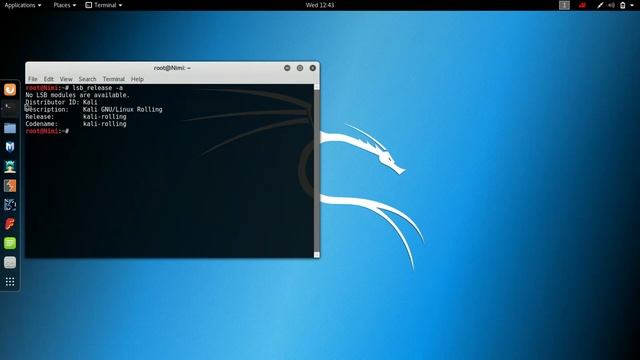Image resolution: width=640 pixels, height=360 pixels.
Task: Click the terminal scrollbar down arrow
Action: (317, 255)
